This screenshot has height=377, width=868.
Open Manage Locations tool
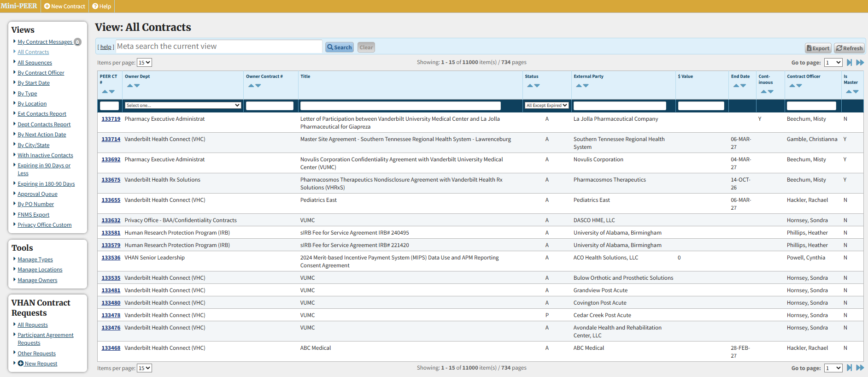tap(40, 270)
